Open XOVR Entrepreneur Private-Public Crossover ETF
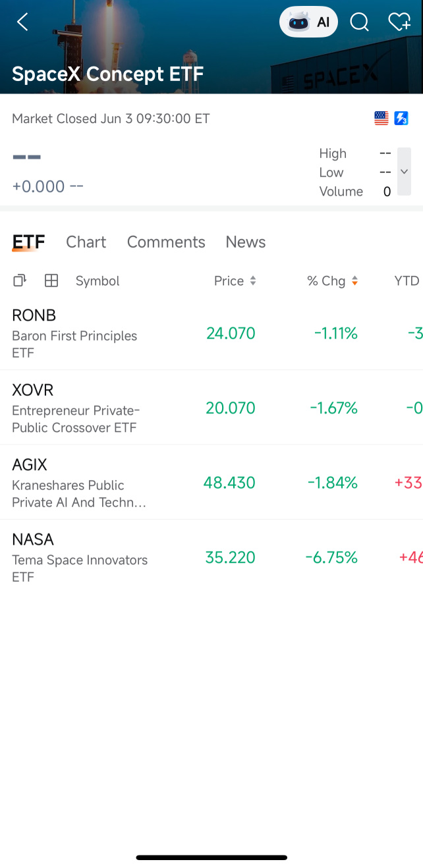Screen dimensions: 423x868 click(211, 408)
